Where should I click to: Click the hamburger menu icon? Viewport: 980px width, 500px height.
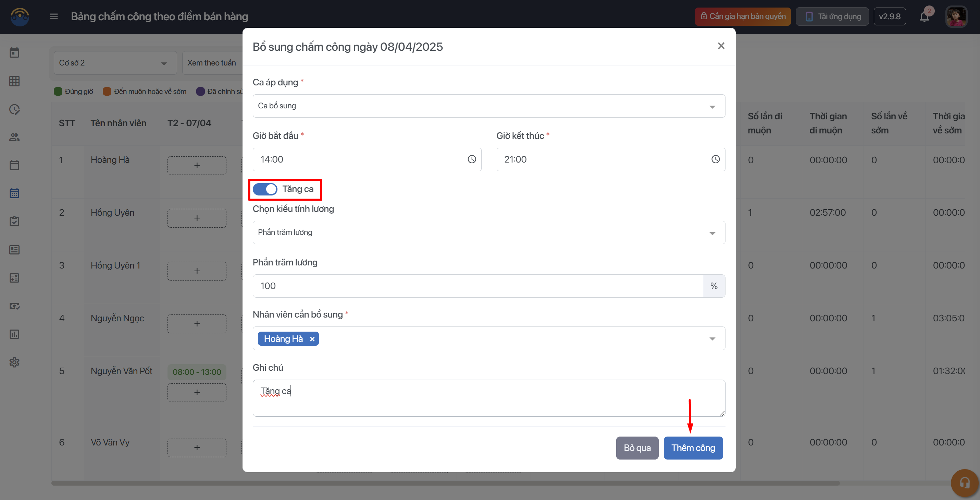[54, 16]
